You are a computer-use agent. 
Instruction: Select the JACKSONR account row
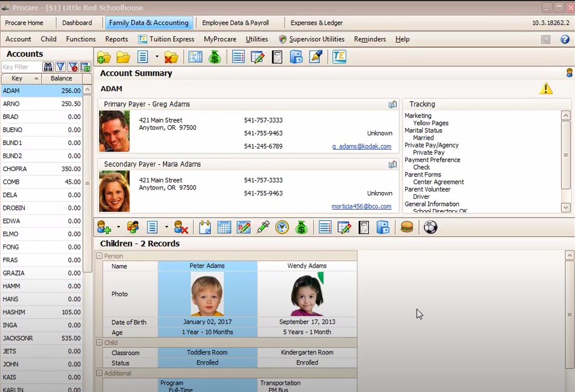42,338
